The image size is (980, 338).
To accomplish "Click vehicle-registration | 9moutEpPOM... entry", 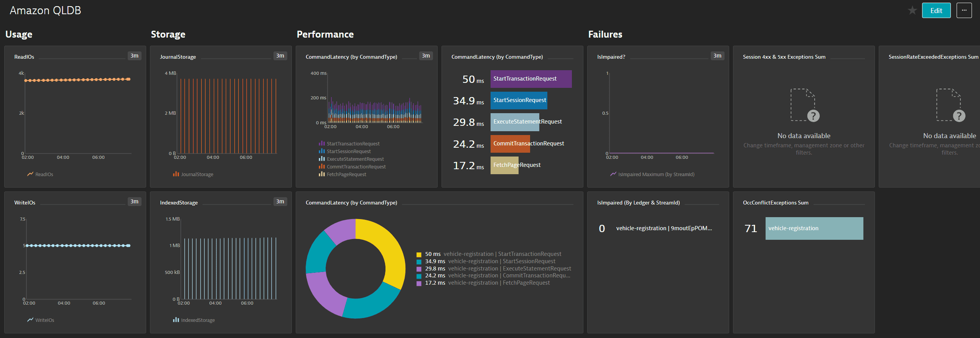I will 664,228.
